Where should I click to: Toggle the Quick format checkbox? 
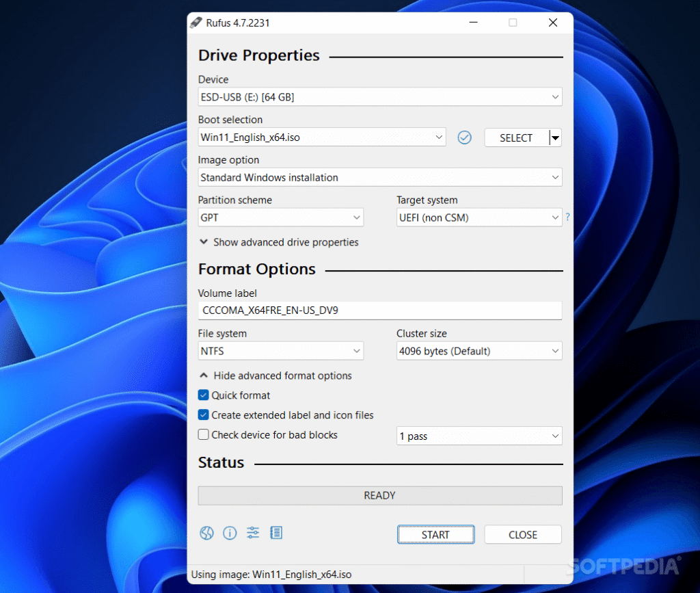pos(203,395)
